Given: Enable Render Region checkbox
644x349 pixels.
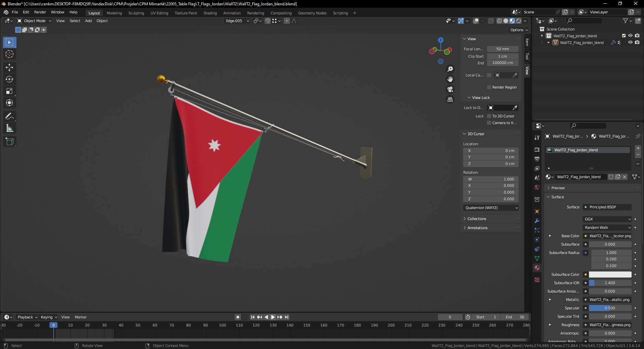Looking at the screenshot, I should coord(489,87).
